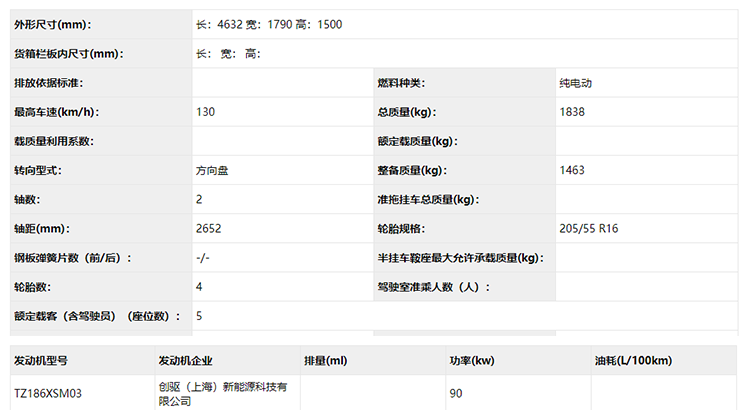Click the 轴数 label
750x410 pixels.
click(27, 199)
